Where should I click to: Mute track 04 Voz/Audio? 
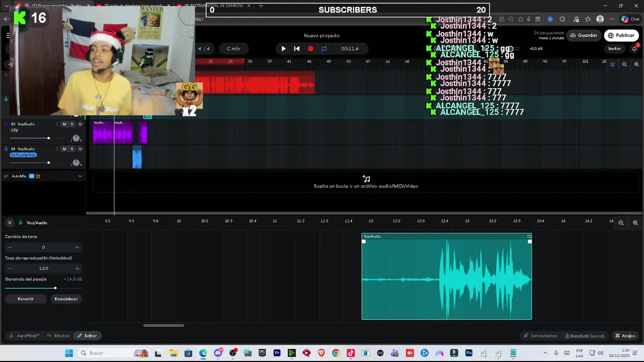point(64,149)
